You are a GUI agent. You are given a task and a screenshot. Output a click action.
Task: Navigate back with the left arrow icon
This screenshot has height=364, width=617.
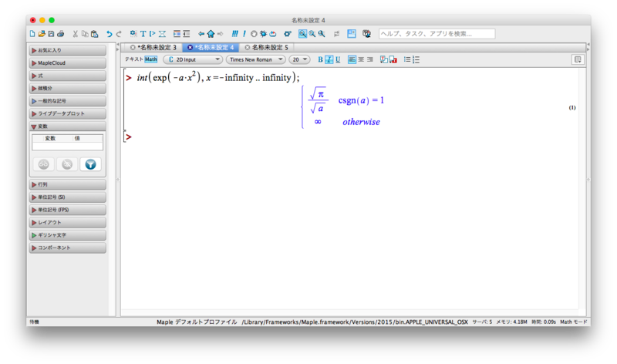point(201,34)
